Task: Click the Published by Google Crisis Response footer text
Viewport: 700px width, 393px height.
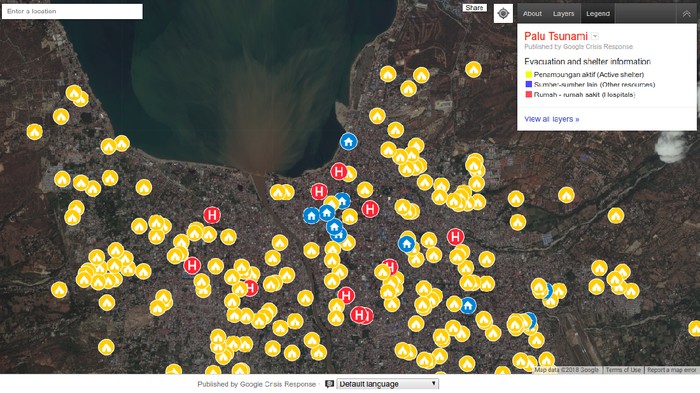Action: point(256,384)
